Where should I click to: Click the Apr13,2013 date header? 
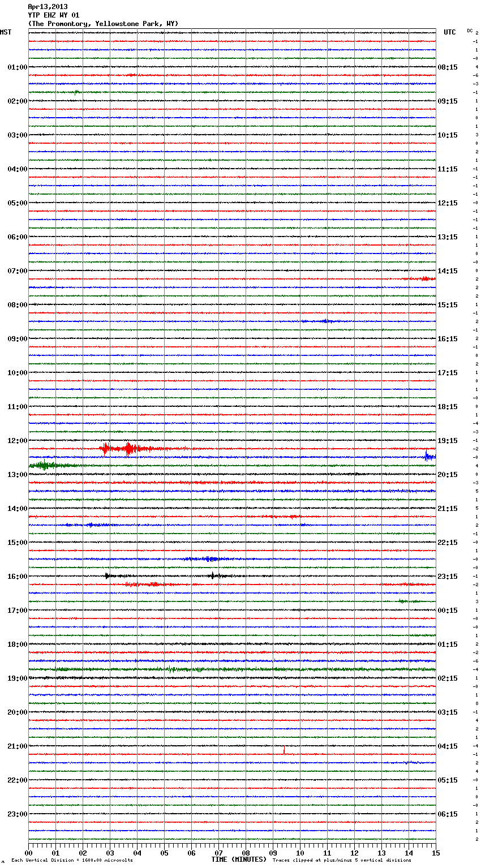coord(48,7)
